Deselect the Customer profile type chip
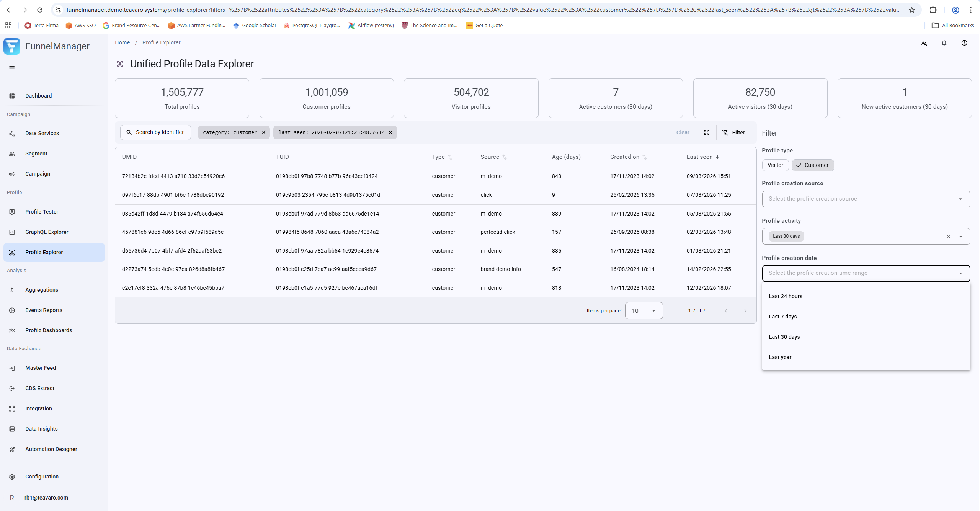The image size is (980, 511). click(x=812, y=165)
